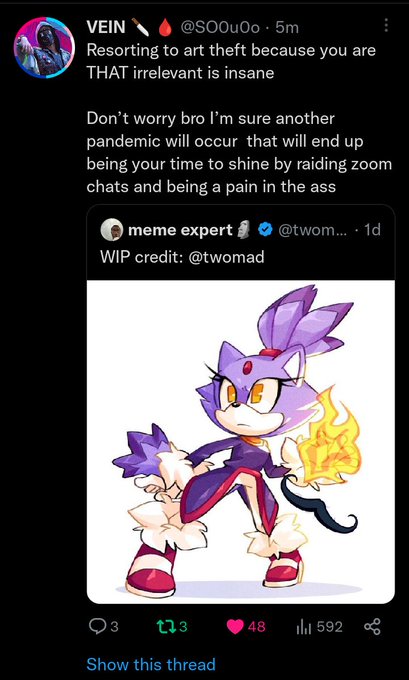409x680 pixels.
Task: Click the likes count 48
Action: pos(256,627)
